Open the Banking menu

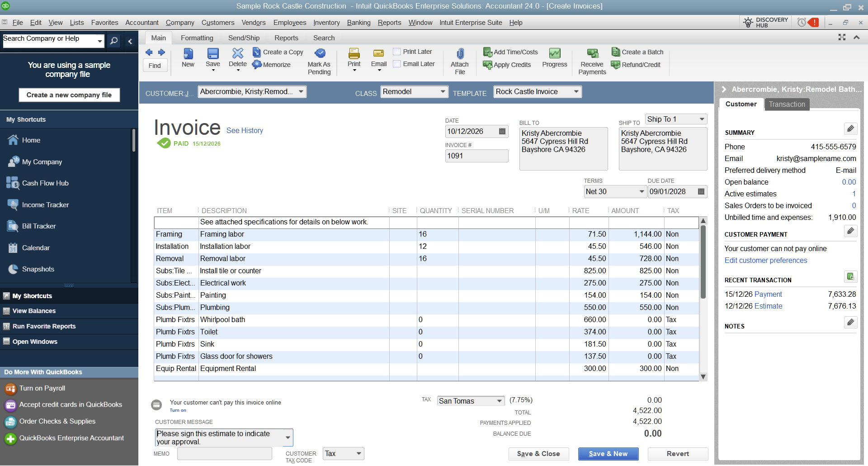pos(359,23)
